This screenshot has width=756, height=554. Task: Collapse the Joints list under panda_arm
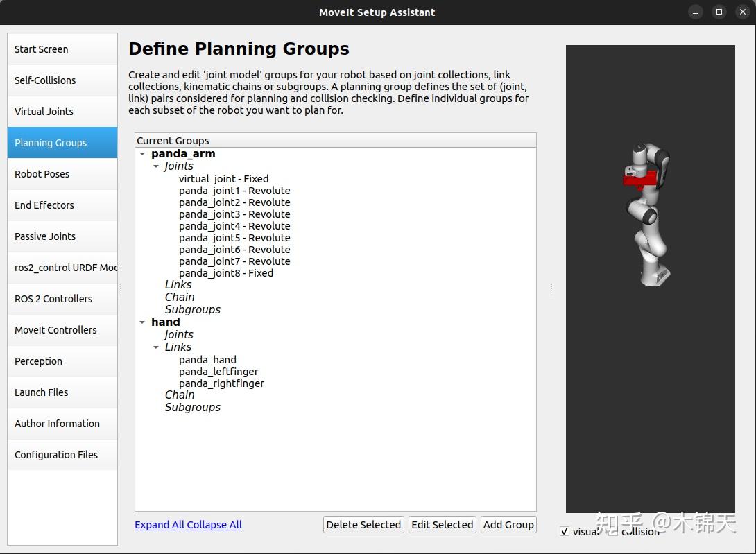(157, 166)
